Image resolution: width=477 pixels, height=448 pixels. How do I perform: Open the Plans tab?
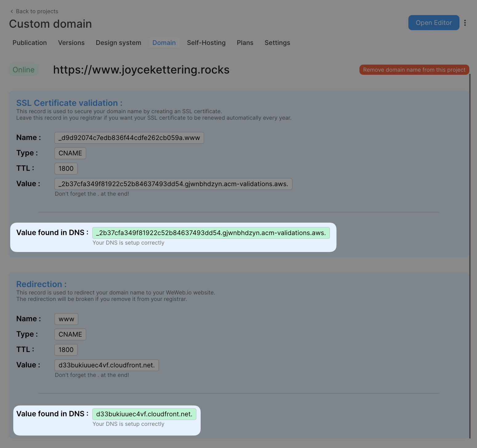(245, 43)
